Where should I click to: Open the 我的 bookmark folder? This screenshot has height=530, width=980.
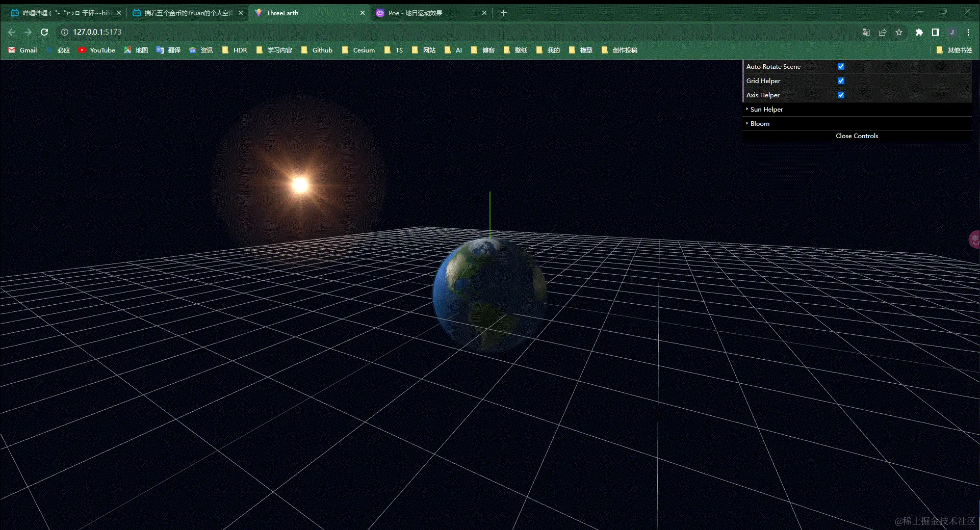(548, 50)
